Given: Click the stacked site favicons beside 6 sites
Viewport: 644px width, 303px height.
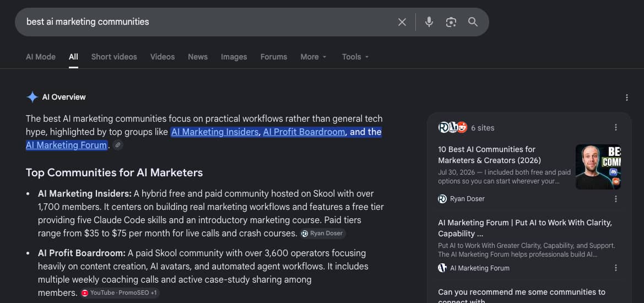Looking at the screenshot, I should coord(453,128).
